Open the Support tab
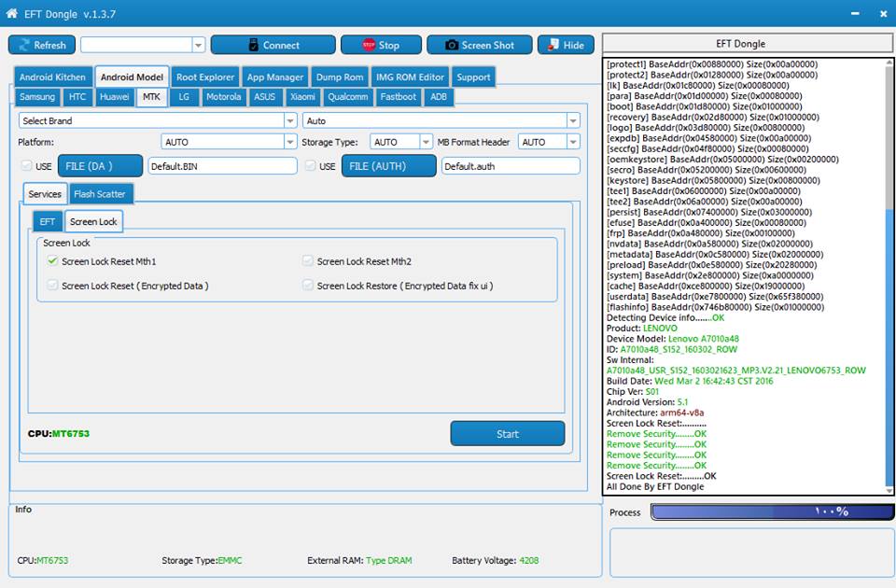 [x=473, y=77]
